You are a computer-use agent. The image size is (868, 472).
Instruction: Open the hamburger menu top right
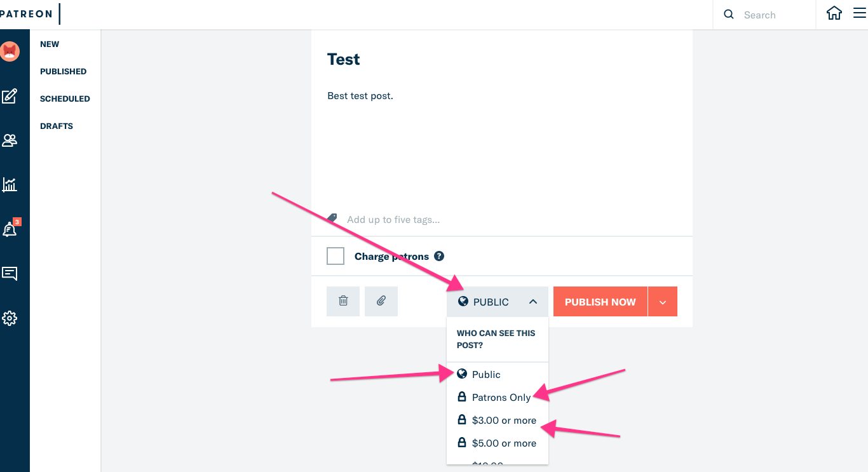click(859, 14)
